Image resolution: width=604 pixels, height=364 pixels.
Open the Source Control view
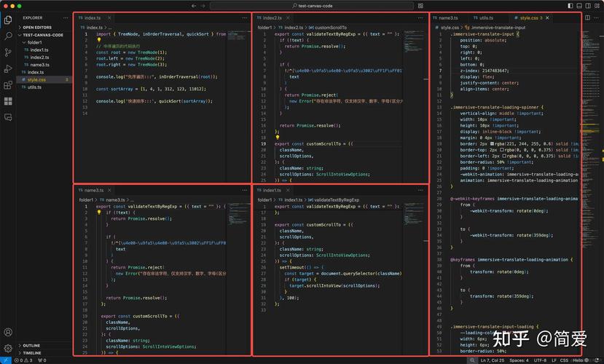[8, 52]
